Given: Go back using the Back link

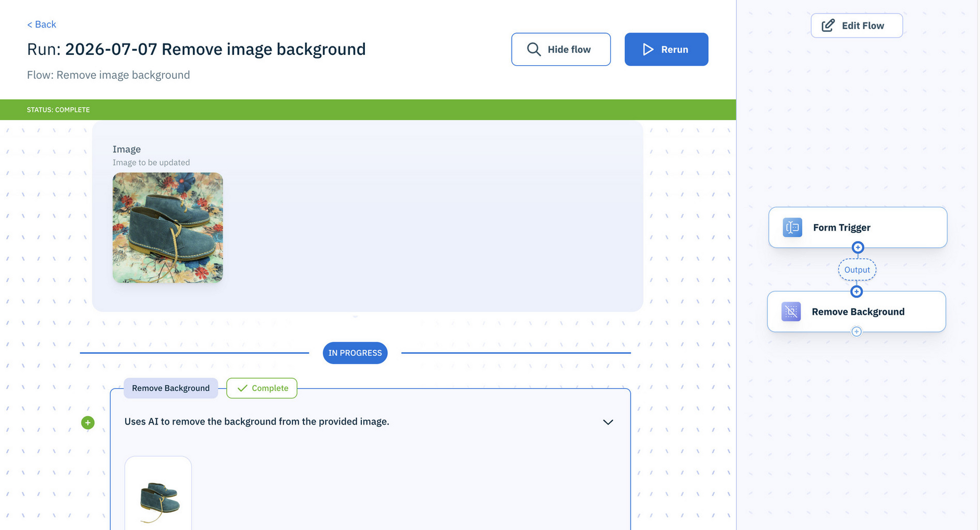Looking at the screenshot, I should [41, 25].
